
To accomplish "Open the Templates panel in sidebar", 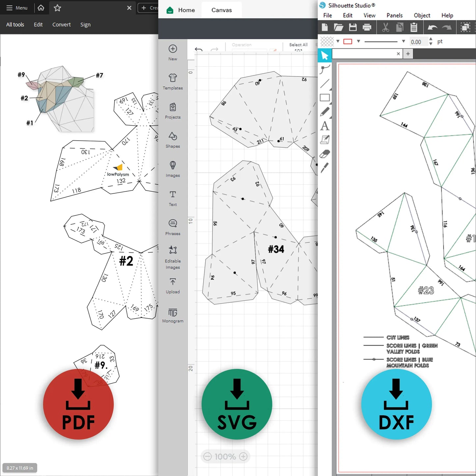I will [x=173, y=81].
